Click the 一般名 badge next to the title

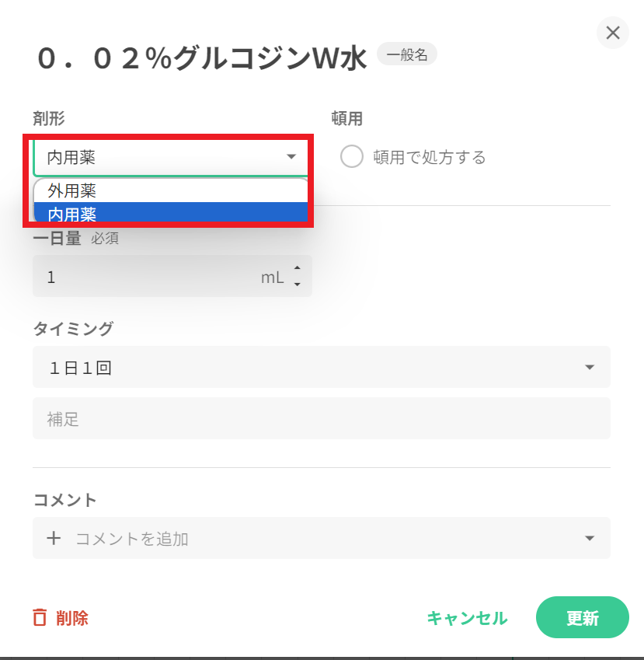point(406,54)
